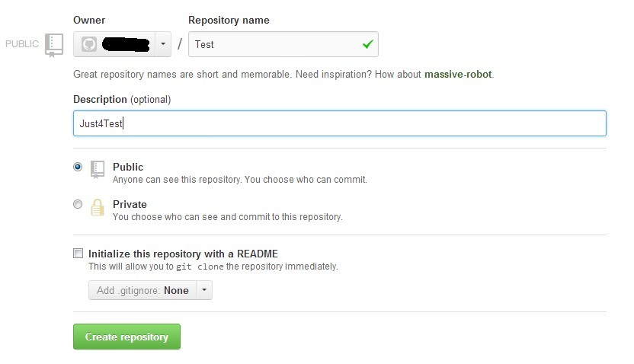Select the Private radio button
Screen dimensions: 634x364
(x=78, y=204)
